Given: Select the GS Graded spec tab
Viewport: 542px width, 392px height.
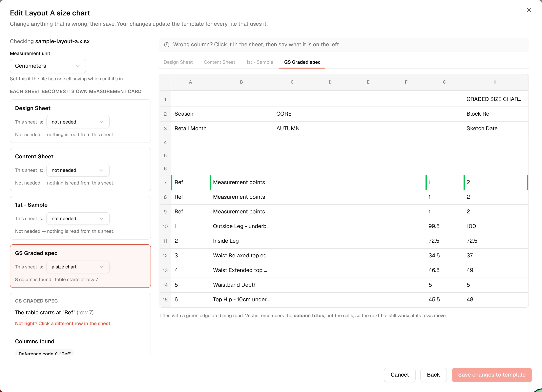Looking at the screenshot, I should [302, 62].
